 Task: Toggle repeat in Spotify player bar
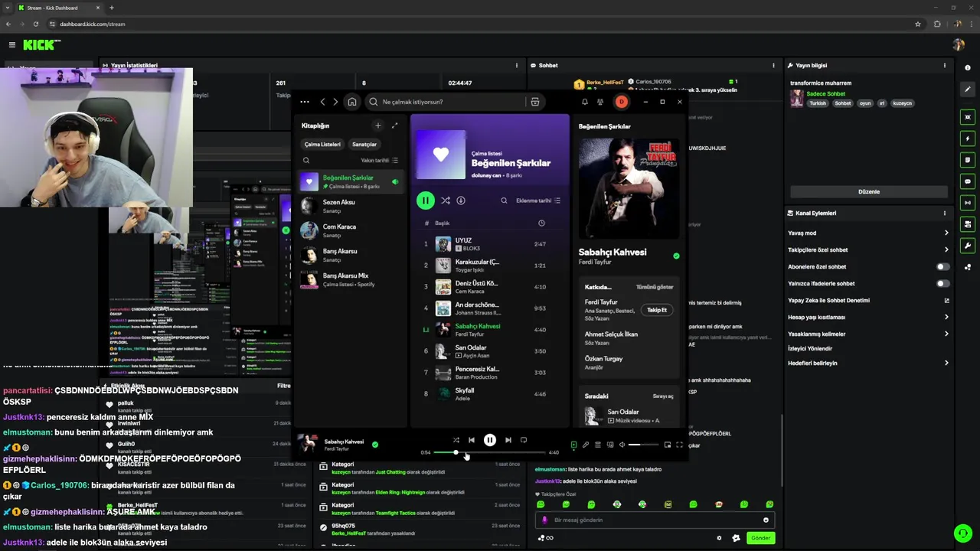click(524, 440)
